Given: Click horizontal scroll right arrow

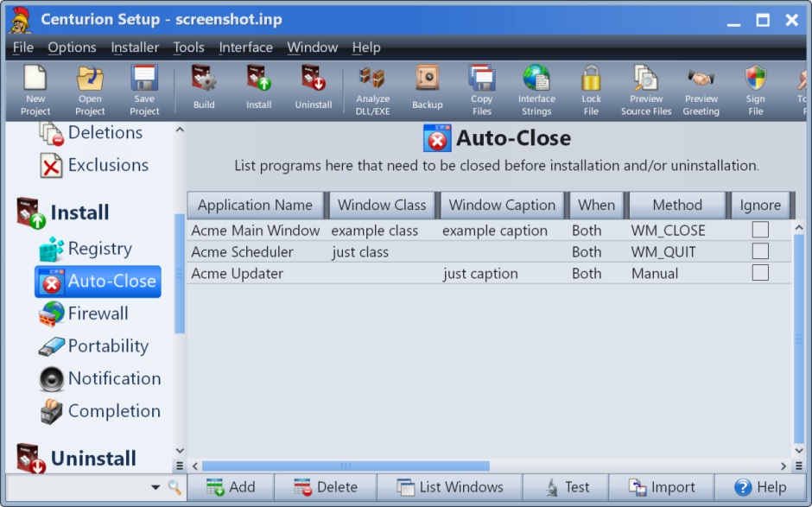Looking at the screenshot, I should 783,466.
